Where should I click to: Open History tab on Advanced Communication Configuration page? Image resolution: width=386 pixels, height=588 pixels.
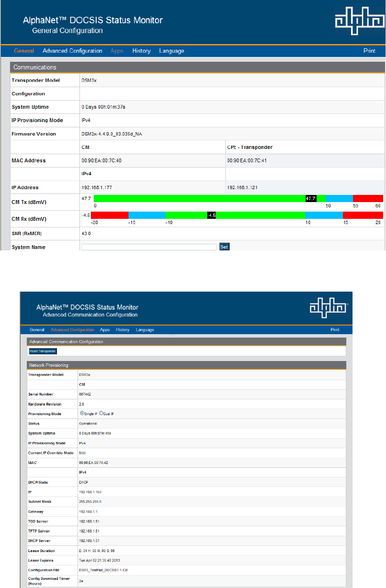coord(122,330)
